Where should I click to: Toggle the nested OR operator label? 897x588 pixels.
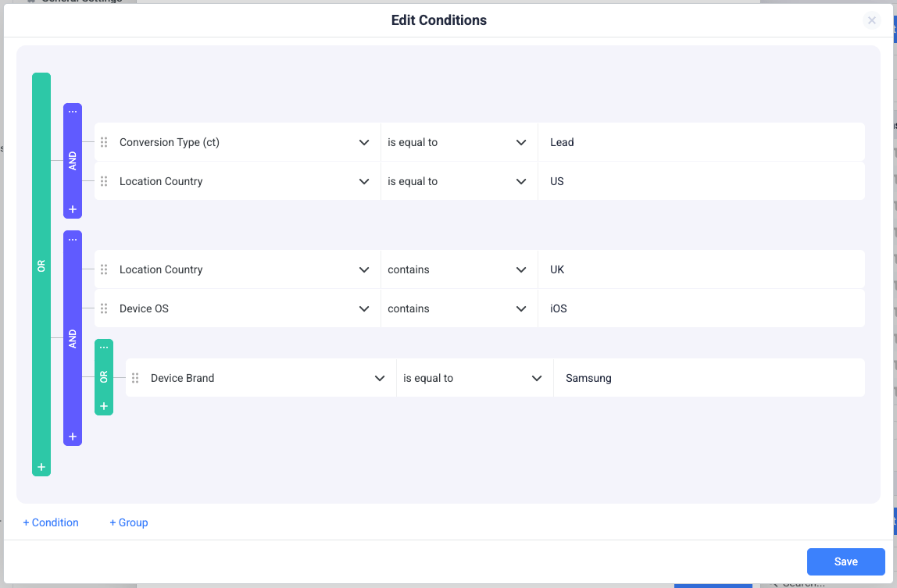104,377
